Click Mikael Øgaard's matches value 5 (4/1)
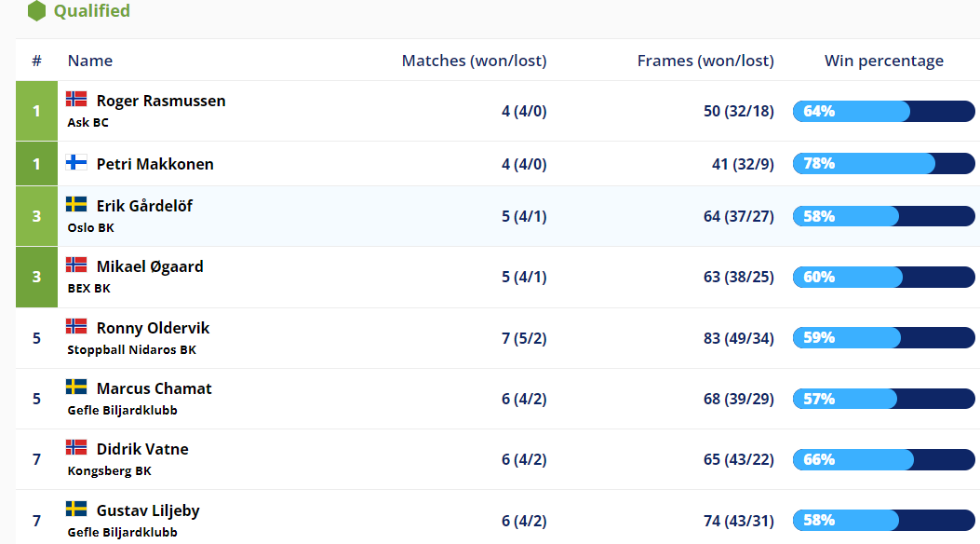Viewport: 980px width, 544px height. point(524,277)
